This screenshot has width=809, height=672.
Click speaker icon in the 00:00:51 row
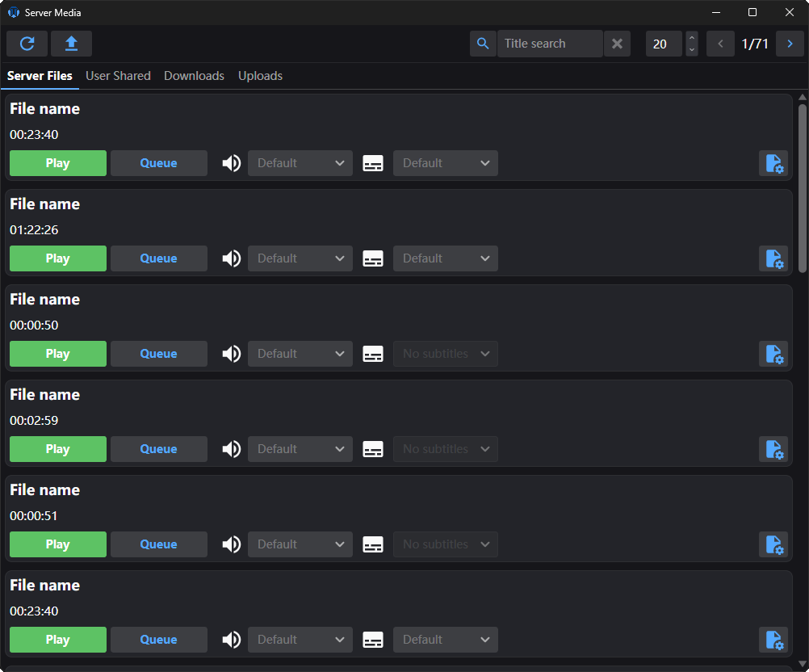pyautogui.click(x=232, y=544)
